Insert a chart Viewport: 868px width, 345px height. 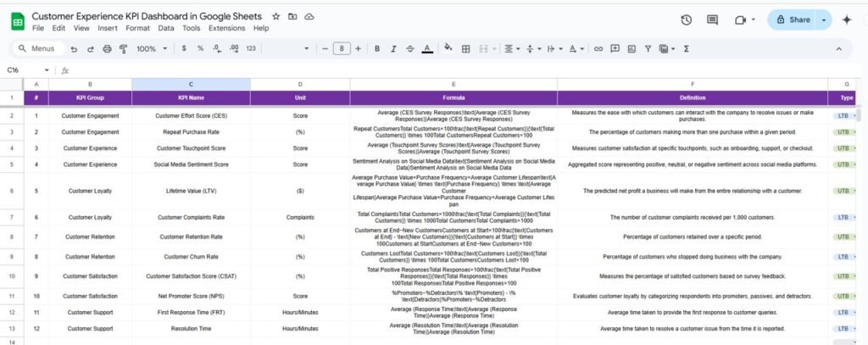click(x=632, y=48)
